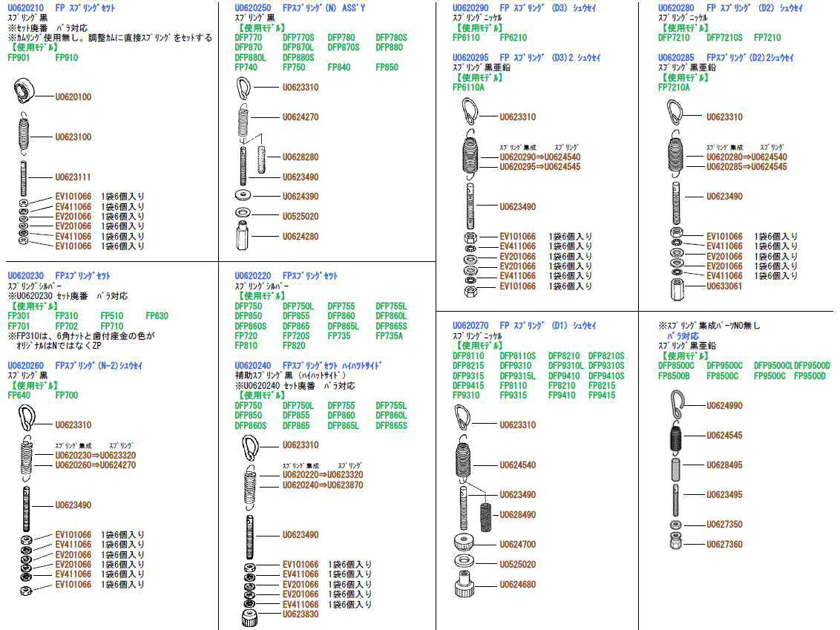This screenshot has height=630, width=840.
Task: Click part number U0620100
Action: [73, 97]
